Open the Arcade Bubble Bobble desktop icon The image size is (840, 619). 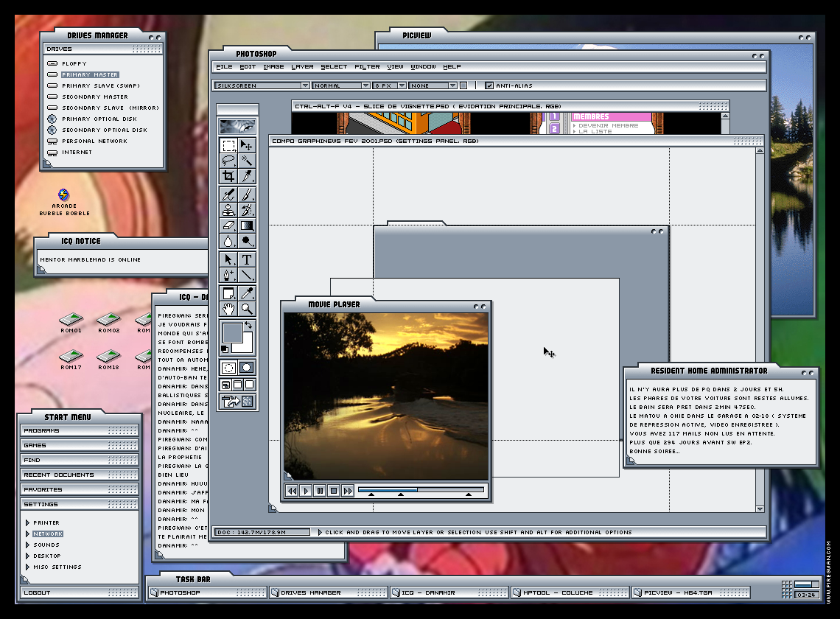(x=64, y=201)
